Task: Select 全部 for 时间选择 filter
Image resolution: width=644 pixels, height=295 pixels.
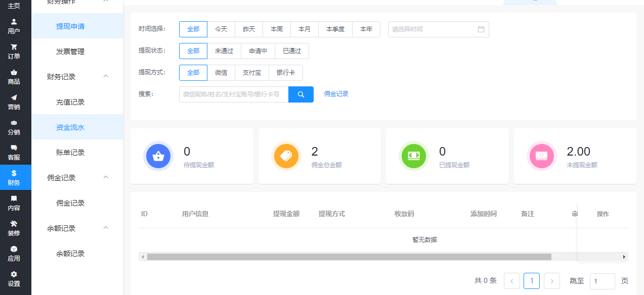Action: [x=193, y=29]
